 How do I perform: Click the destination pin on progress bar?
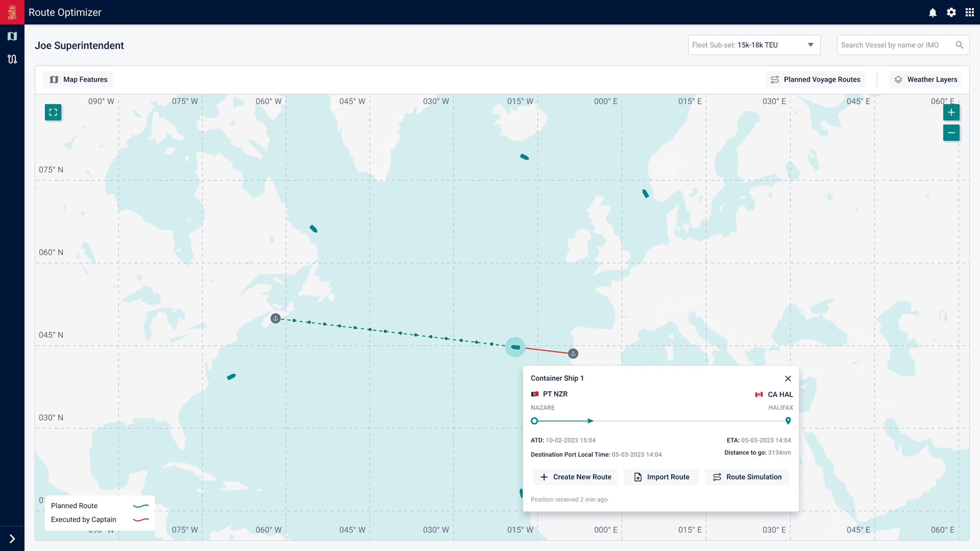point(788,421)
